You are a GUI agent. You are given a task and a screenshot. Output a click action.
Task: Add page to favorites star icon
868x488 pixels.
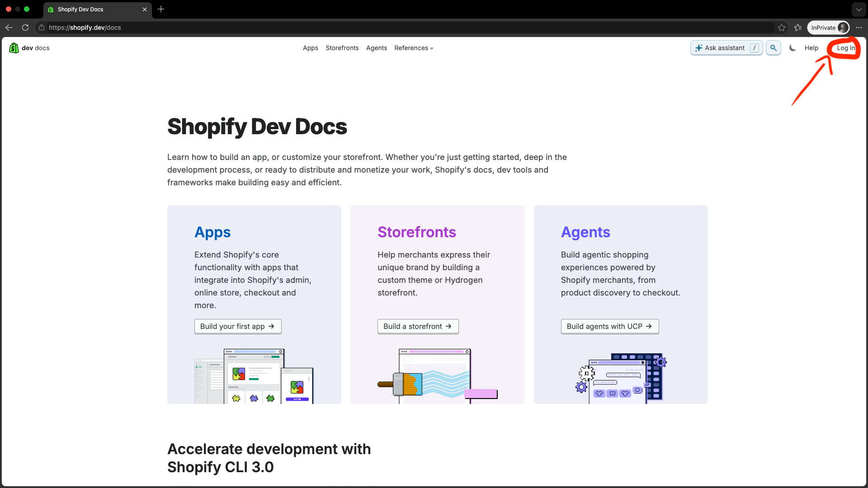tap(782, 28)
